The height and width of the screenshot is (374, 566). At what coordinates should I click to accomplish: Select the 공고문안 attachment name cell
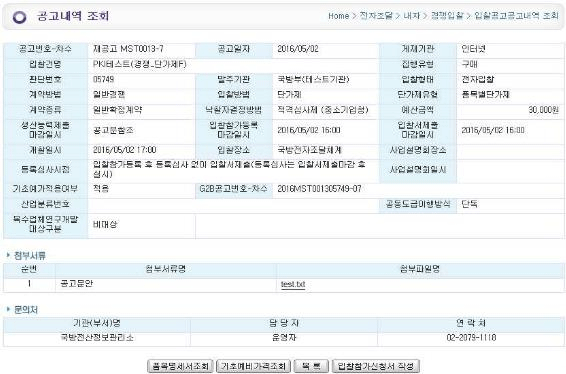(166, 284)
